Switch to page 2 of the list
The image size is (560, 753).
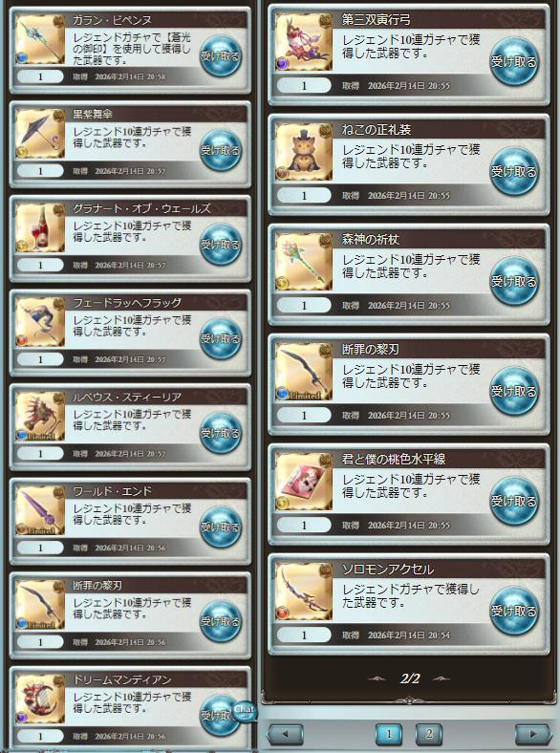[x=429, y=734]
